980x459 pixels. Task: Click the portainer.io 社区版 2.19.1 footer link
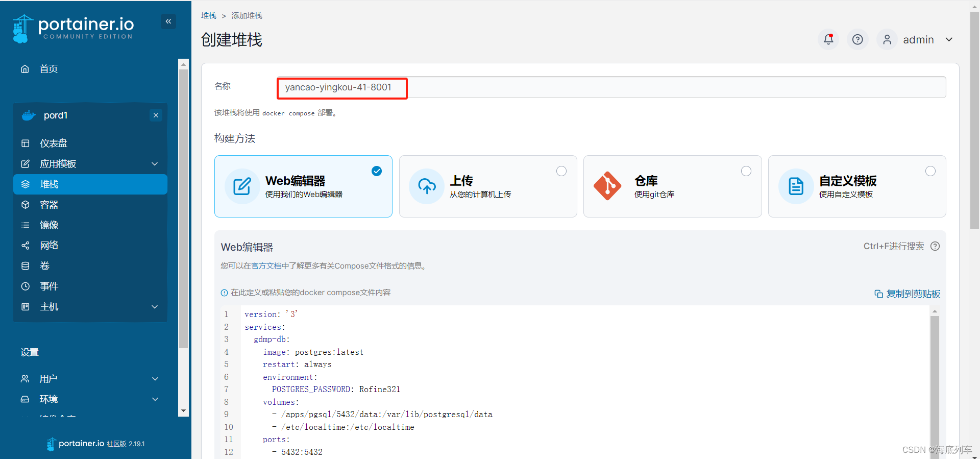[96, 444]
